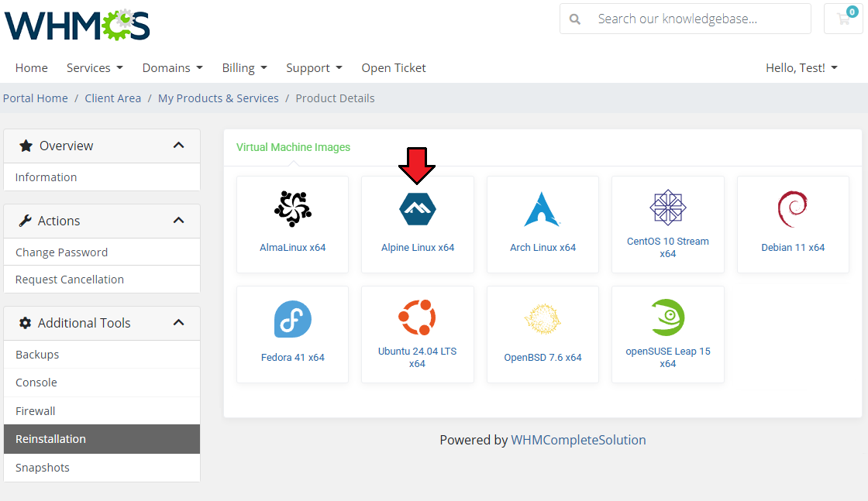Choose the Fedora 41 logo icon
The width and height of the screenshot is (868, 501).
click(292, 319)
